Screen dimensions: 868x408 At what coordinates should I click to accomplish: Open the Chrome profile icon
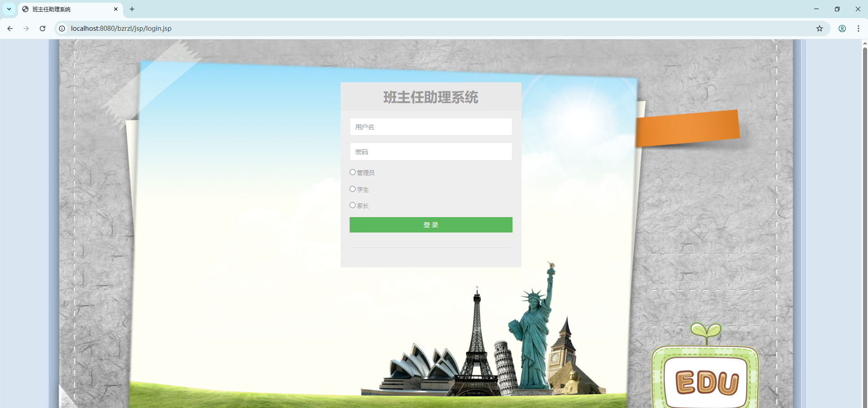842,28
